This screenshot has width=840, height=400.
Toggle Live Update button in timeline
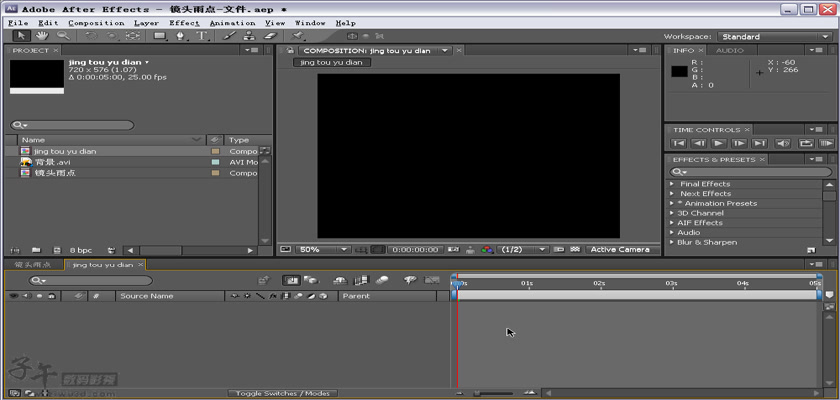[291, 280]
